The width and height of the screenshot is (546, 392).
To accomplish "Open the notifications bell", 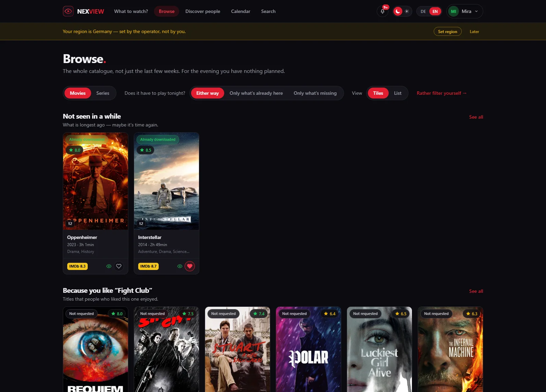I will coord(383,11).
